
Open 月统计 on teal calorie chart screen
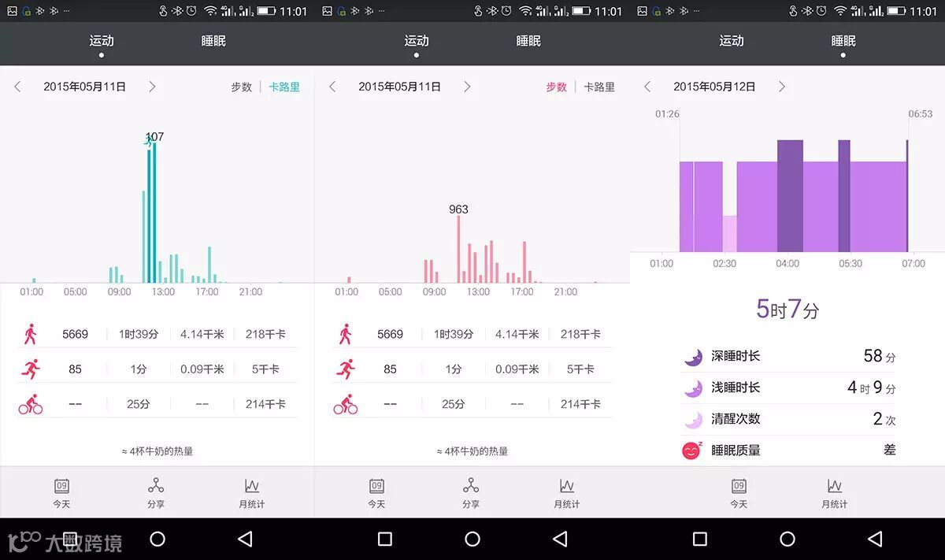(x=251, y=492)
